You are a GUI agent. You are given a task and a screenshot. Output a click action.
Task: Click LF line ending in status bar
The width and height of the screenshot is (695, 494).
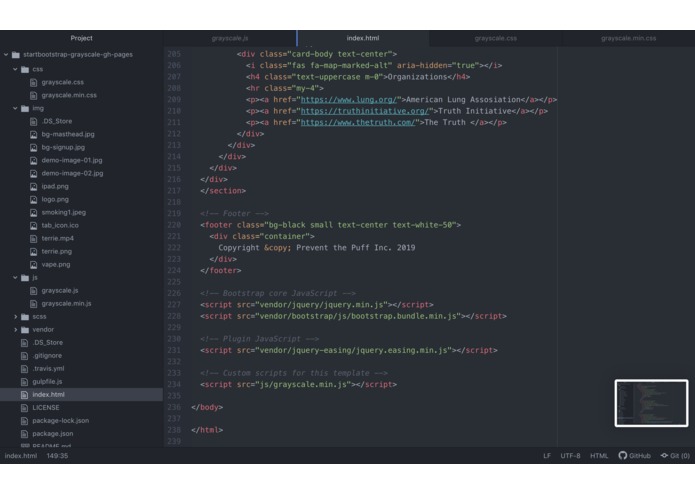tap(547, 455)
